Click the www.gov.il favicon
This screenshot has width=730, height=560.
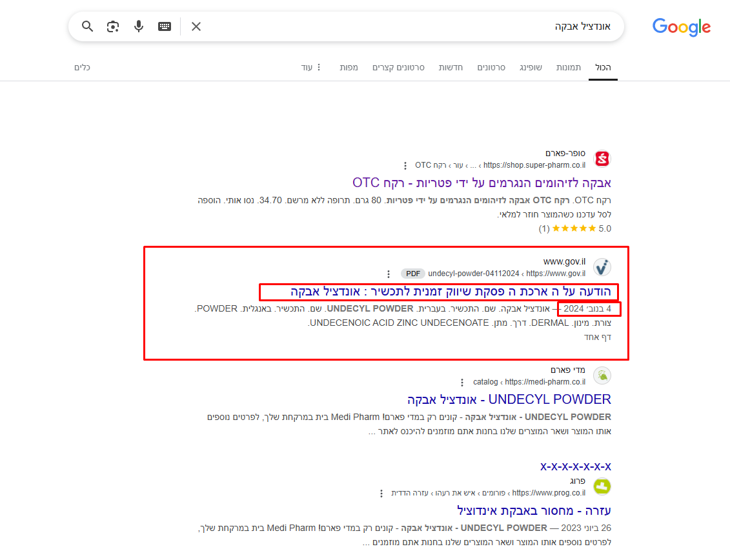click(602, 267)
